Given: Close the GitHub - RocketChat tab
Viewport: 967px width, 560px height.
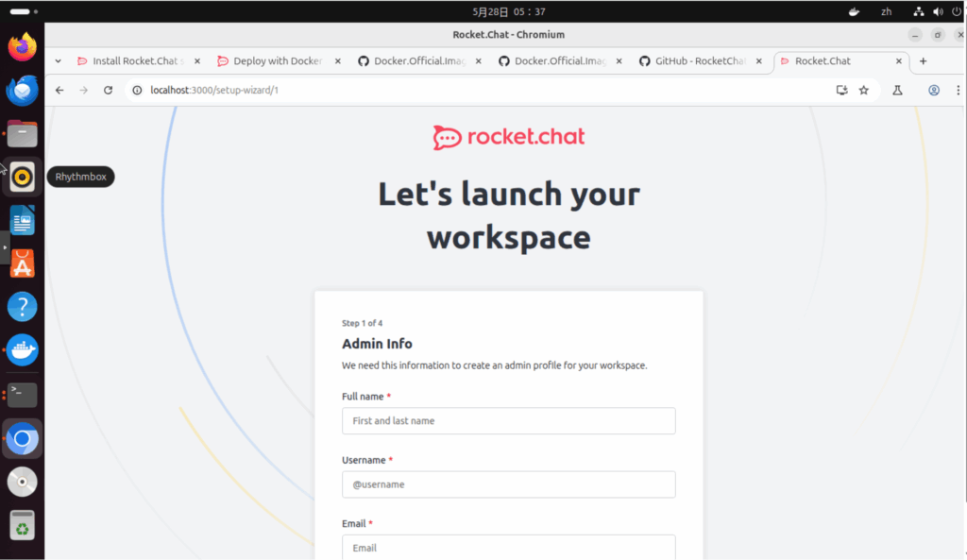Looking at the screenshot, I should click(759, 61).
